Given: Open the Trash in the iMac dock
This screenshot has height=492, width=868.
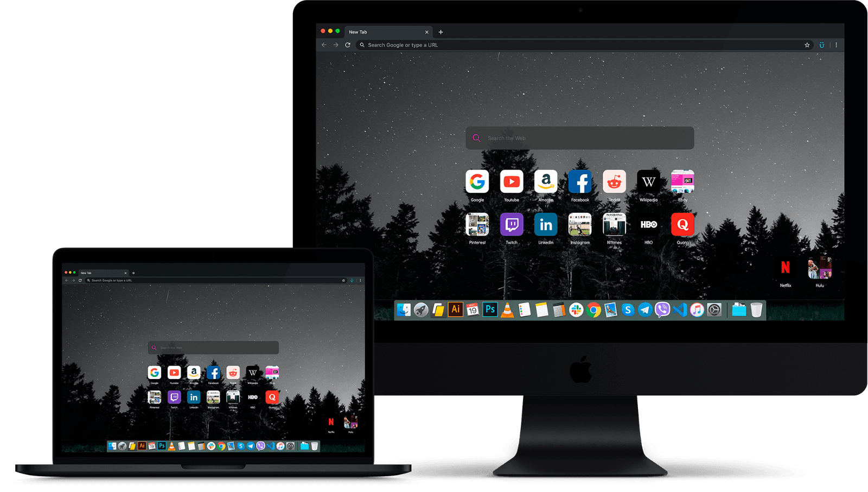Looking at the screenshot, I should click(756, 310).
